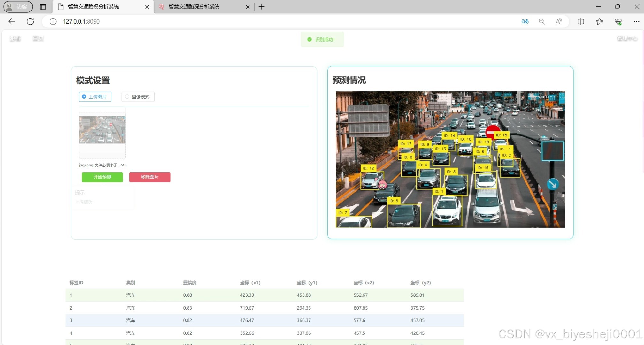Click the predicted traffic detection image
This screenshot has height=345, width=644.
click(x=450, y=159)
